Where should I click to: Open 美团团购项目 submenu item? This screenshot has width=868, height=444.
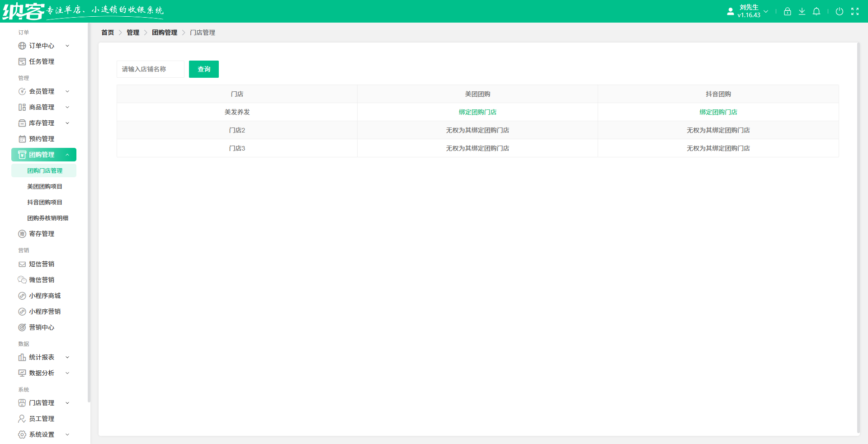click(x=44, y=186)
